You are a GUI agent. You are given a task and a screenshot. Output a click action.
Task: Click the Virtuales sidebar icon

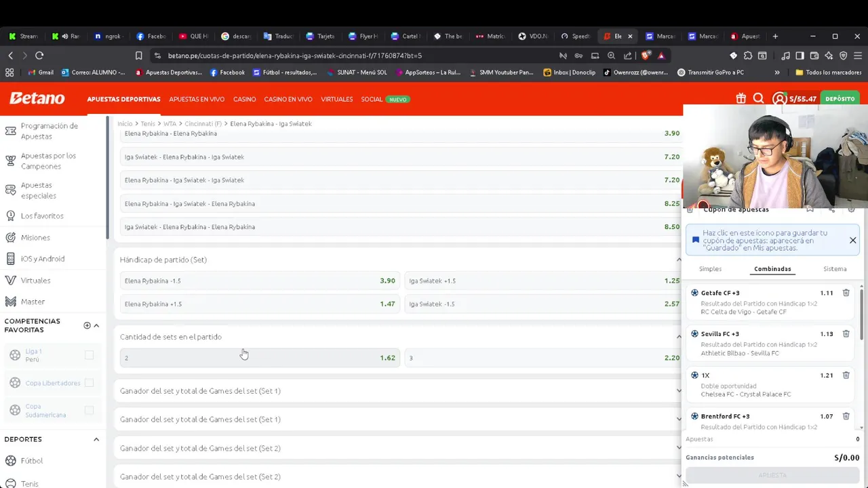10,280
